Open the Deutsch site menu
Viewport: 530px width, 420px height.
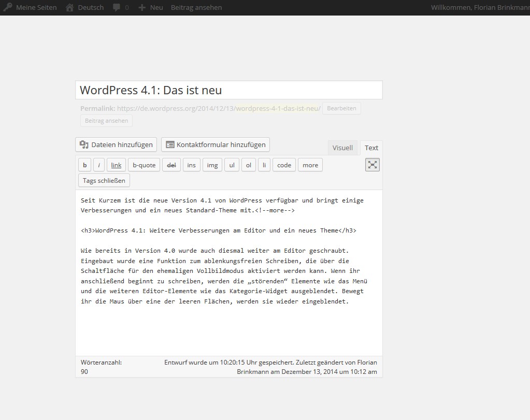(85, 7)
